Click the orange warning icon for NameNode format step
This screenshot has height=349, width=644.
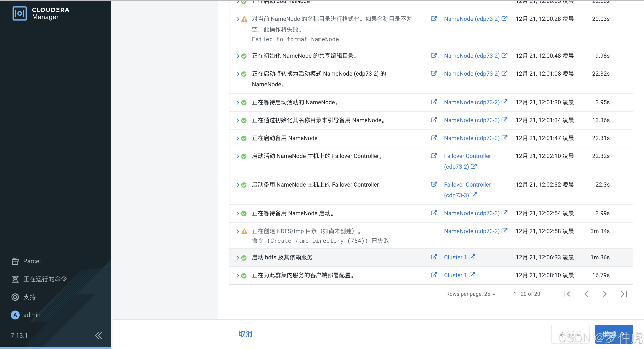click(244, 19)
